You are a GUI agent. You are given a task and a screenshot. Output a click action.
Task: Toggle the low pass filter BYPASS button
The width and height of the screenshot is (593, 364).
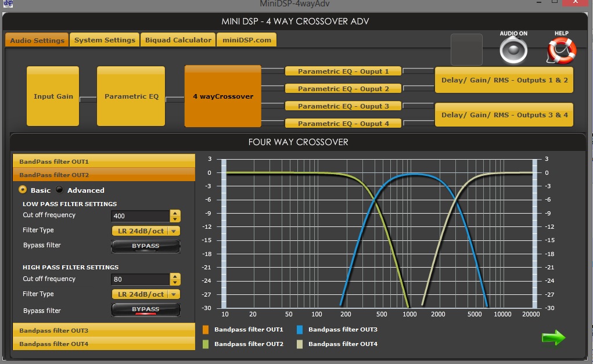146,246
